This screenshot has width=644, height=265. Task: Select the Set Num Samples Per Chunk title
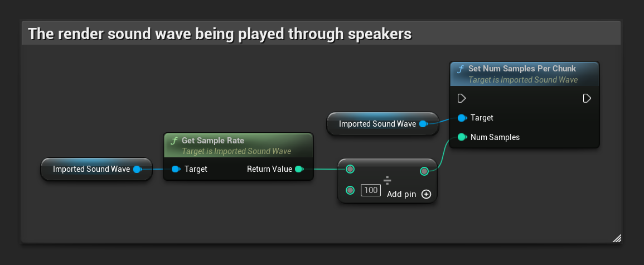coord(522,69)
